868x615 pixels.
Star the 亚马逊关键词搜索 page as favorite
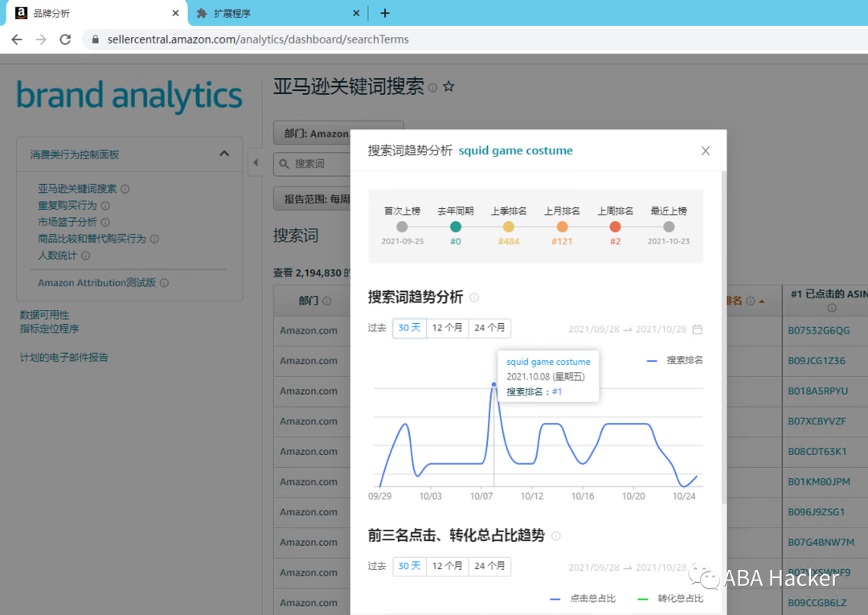(449, 86)
